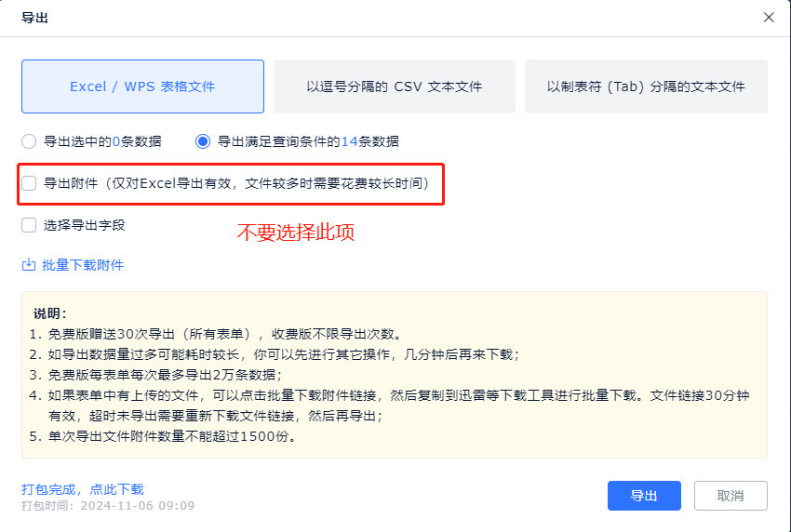The width and height of the screenshot is (791, 532).
Task: Enable the 导出附件 checkbox
Action: (29, 183)
